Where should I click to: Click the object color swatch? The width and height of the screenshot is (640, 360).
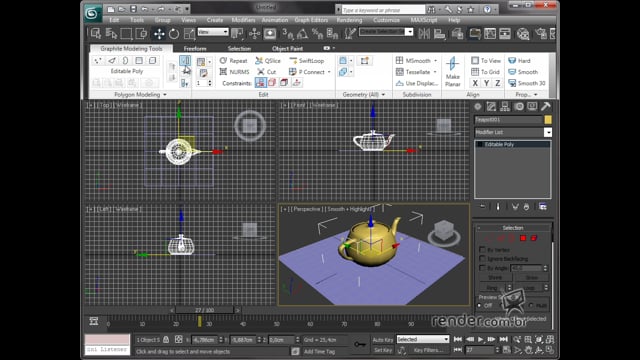click(548, 120)
